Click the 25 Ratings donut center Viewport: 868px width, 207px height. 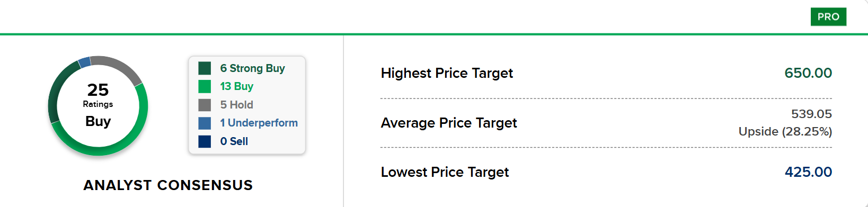point(98,95)
